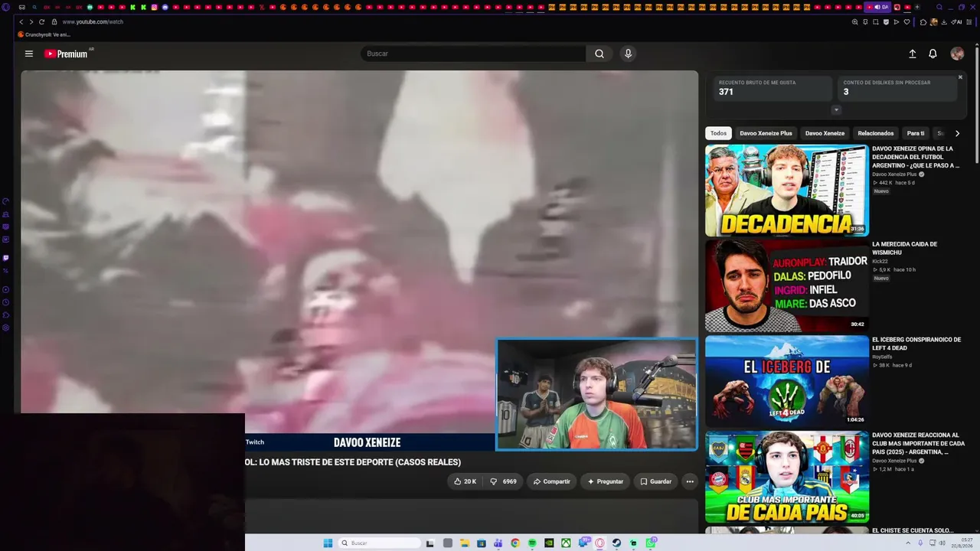Share the video with Compartir

tap(551, 481)
